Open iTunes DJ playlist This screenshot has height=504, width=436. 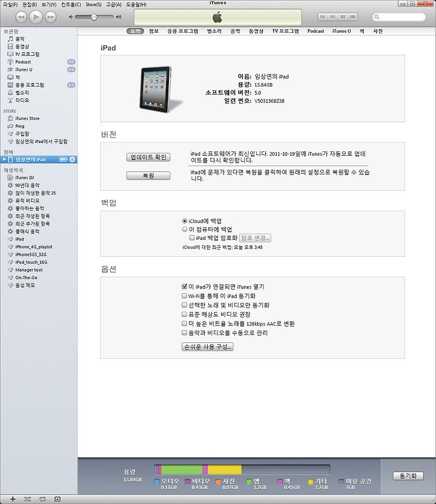tap(24, 177)
